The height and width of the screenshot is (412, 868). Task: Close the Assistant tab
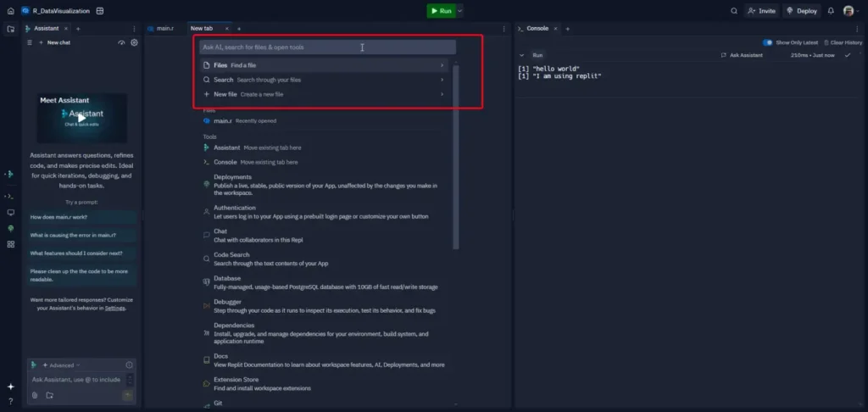click(66, 29)
